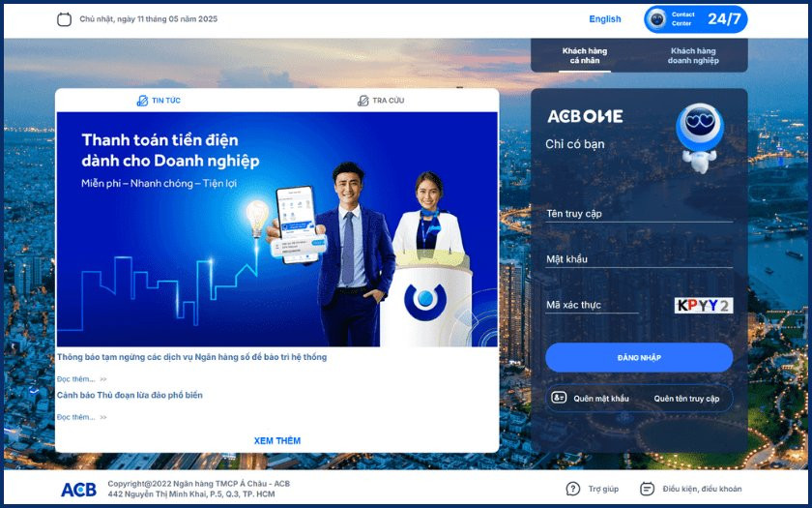The image size is (812, 508).
Task: Select Khách hàng doanh nghiệp tab
Action: (693, 55)
